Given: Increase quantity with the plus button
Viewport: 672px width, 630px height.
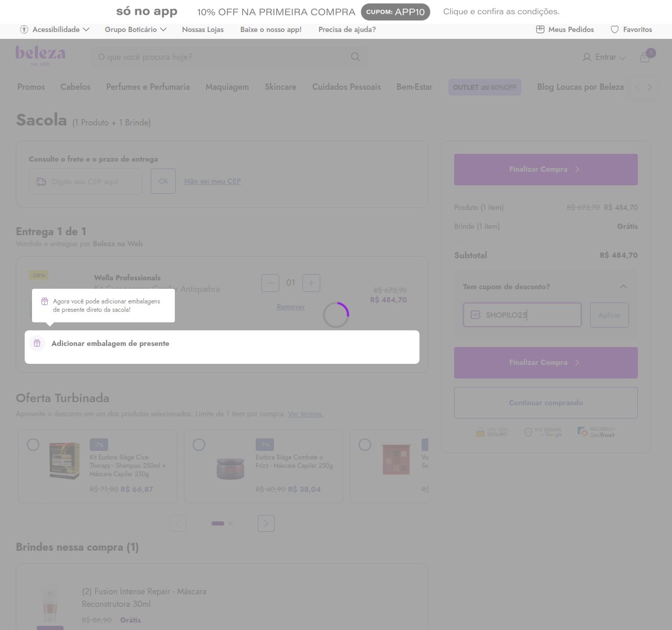Looking at the screenshot, I should [311, 283].
